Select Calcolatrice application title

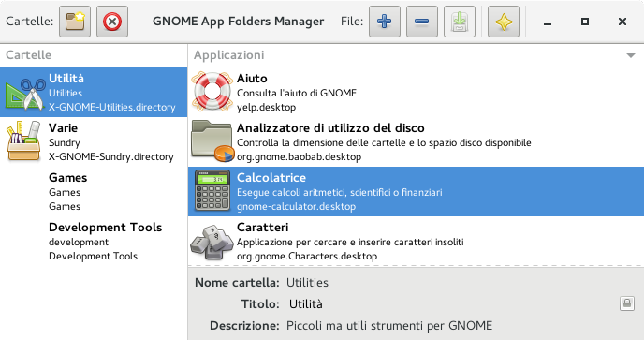[271, 178]
